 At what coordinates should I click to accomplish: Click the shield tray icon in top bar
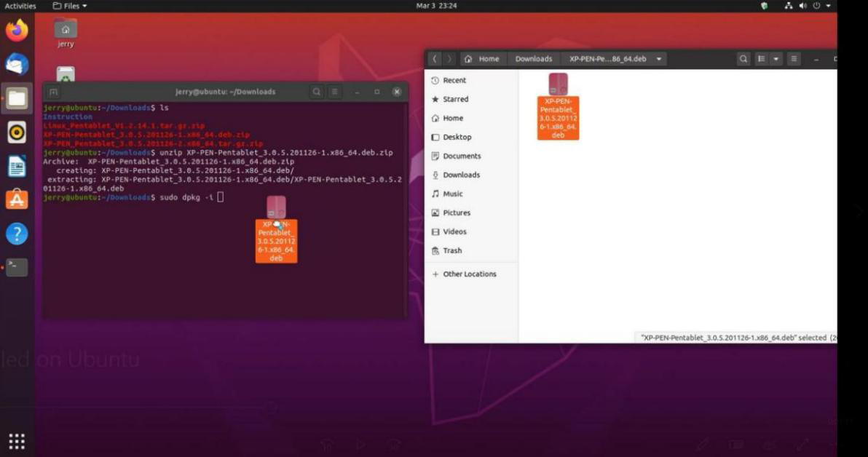[765, 6]
